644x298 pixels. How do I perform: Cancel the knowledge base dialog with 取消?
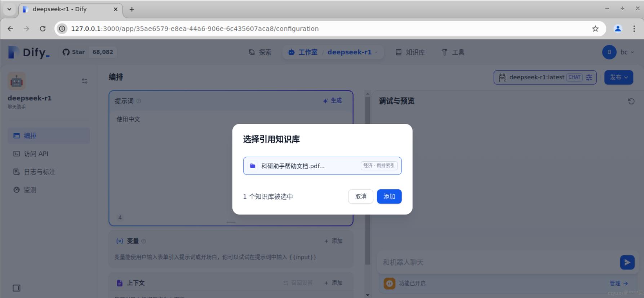(x=360, y=197)
